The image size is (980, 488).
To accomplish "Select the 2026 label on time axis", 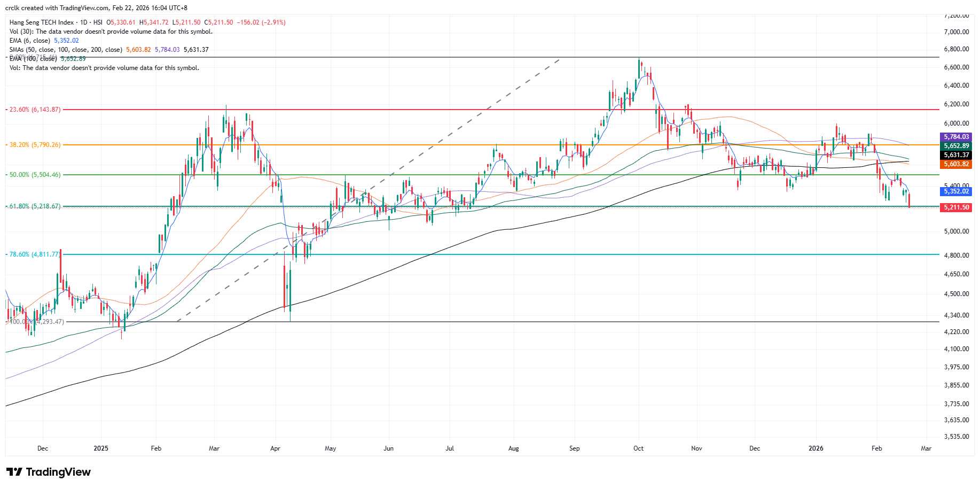I will (816, 448).
